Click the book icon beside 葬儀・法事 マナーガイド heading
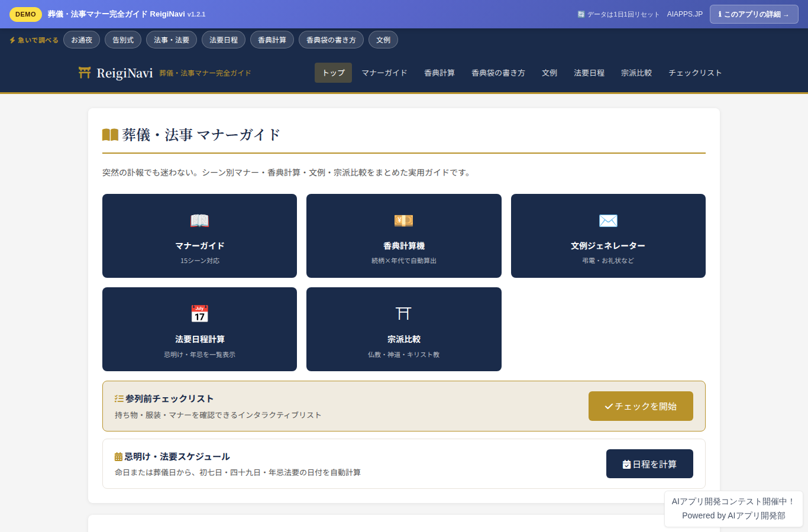 pyautogui.click(x=110, y=135)
